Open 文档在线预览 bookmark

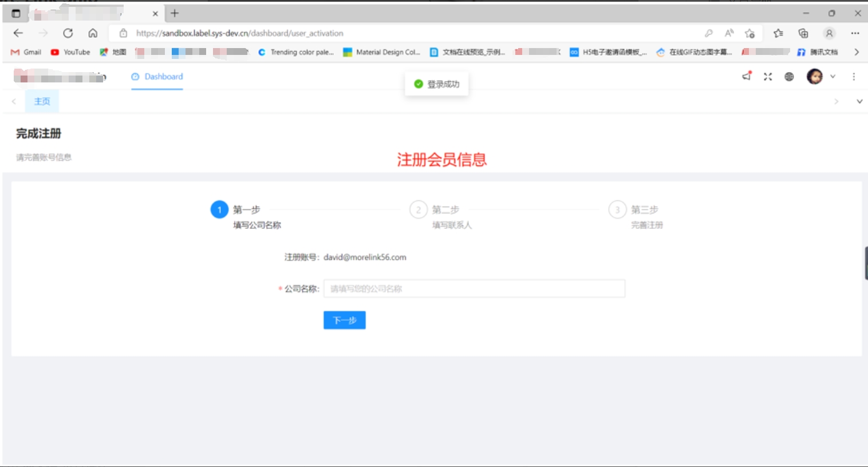467,52
